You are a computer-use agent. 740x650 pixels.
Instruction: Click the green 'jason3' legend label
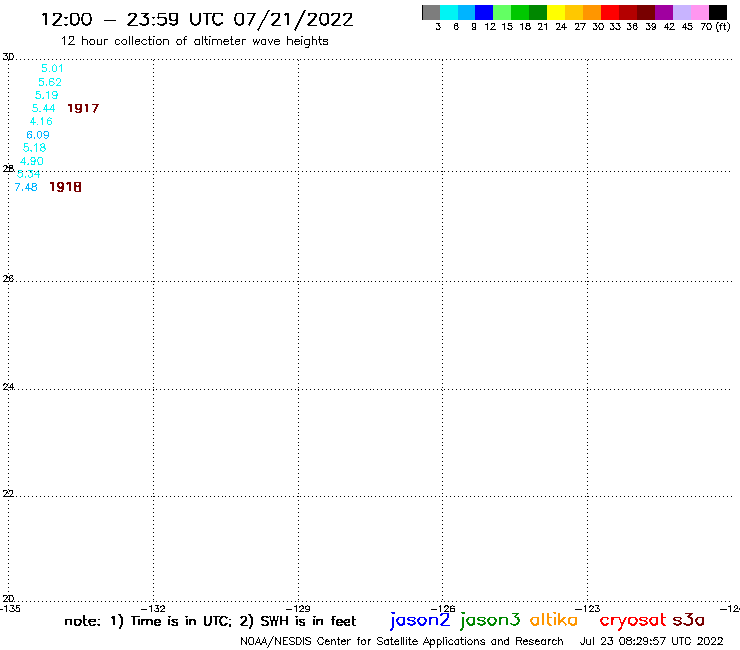(490, 621)
